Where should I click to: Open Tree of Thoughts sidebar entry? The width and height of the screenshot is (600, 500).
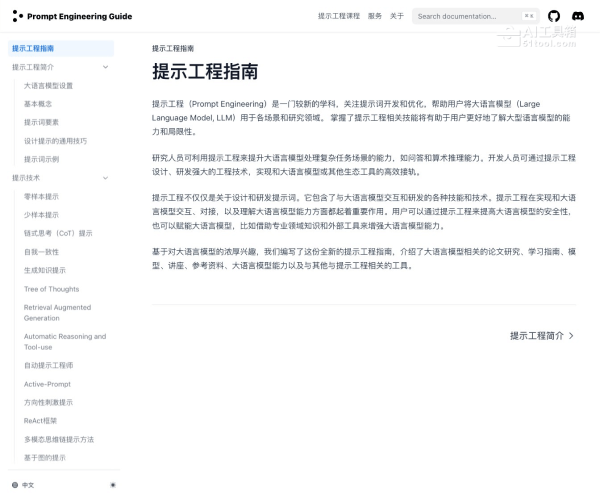click(51, 289)
